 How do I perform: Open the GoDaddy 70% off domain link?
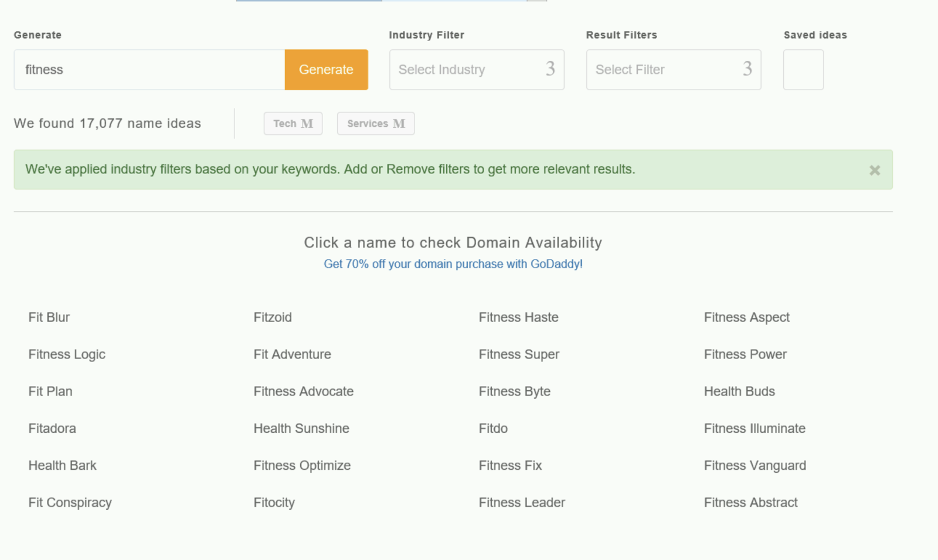coord(453,264)
